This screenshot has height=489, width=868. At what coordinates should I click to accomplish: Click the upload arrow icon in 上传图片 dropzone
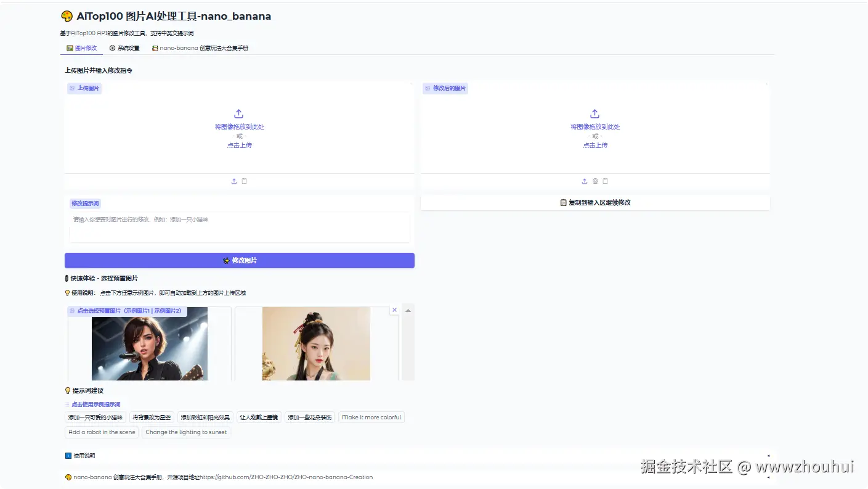pos(239,114)
